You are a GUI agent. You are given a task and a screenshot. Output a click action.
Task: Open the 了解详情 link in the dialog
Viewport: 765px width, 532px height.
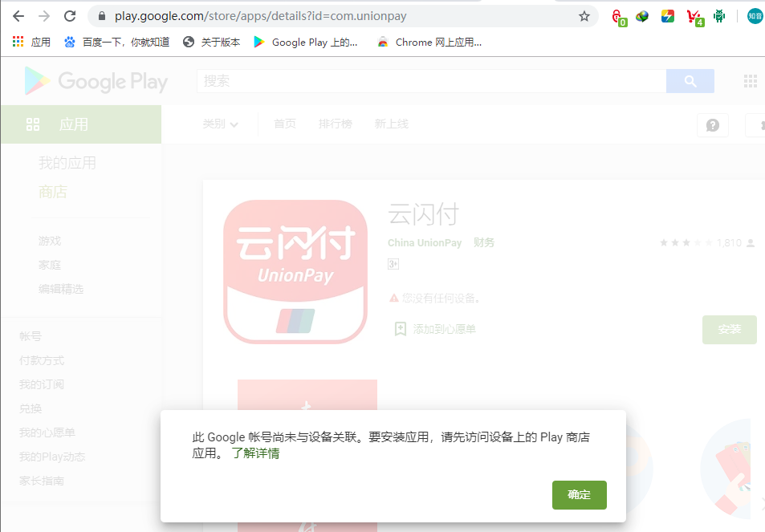click(255, 453)
